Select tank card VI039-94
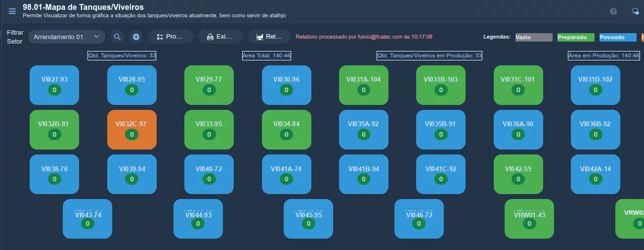Screen dimensions: 644x250 [132, 174]
